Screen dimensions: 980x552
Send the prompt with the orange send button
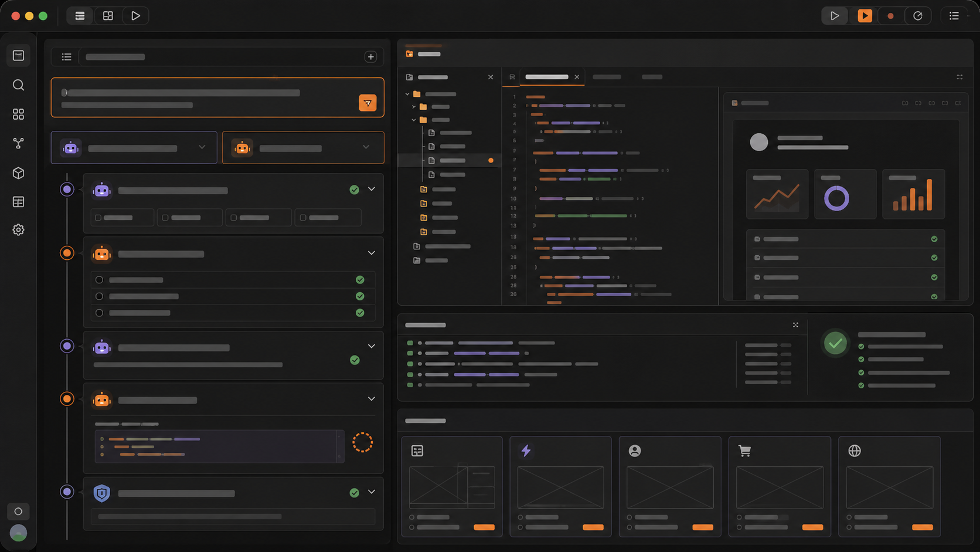tap(367, 103)
